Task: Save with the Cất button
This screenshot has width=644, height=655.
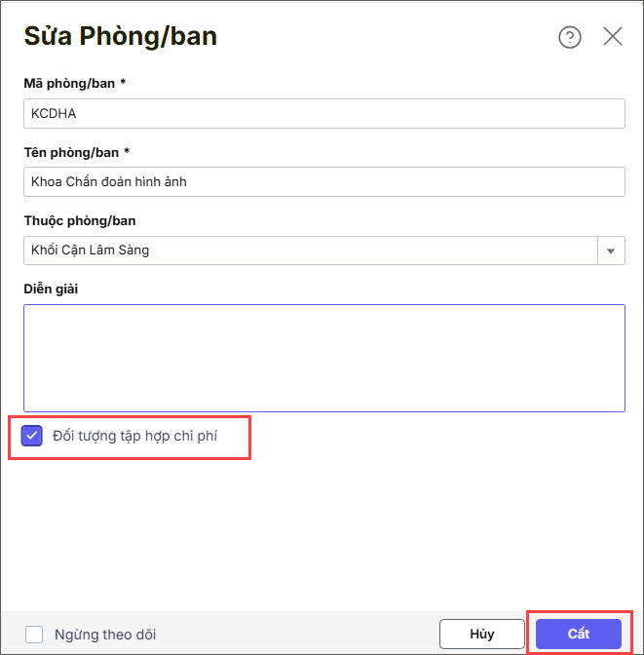Action: coord(579,634)
